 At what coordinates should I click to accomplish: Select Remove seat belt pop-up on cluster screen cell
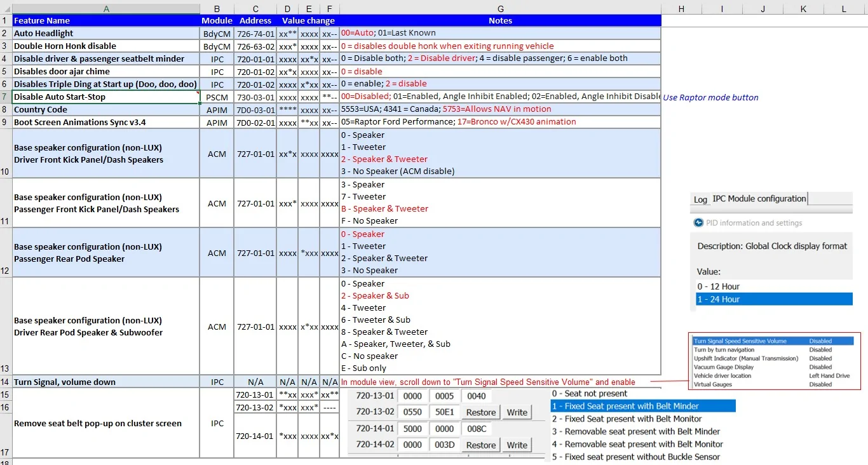pyautogui.click(x=106, y=423)
